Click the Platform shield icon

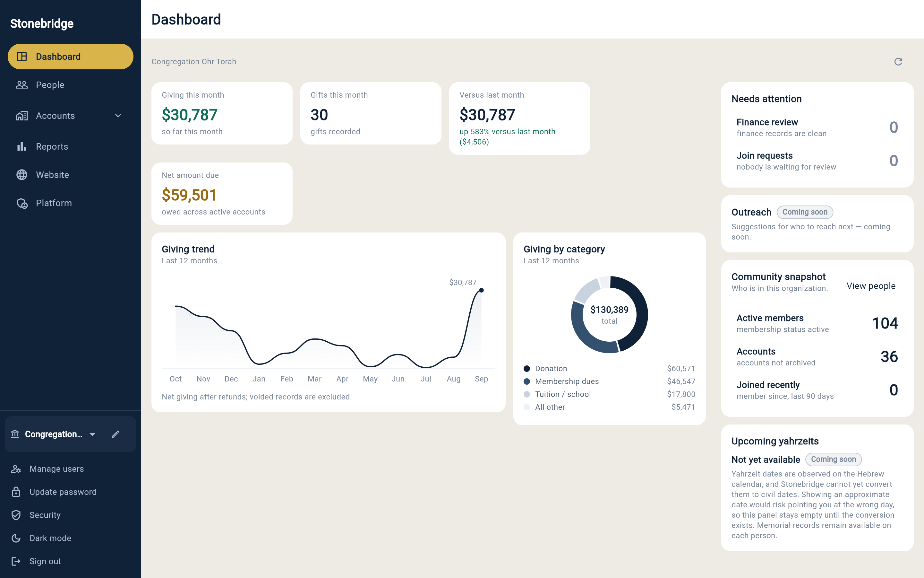[x=22, y=203]
